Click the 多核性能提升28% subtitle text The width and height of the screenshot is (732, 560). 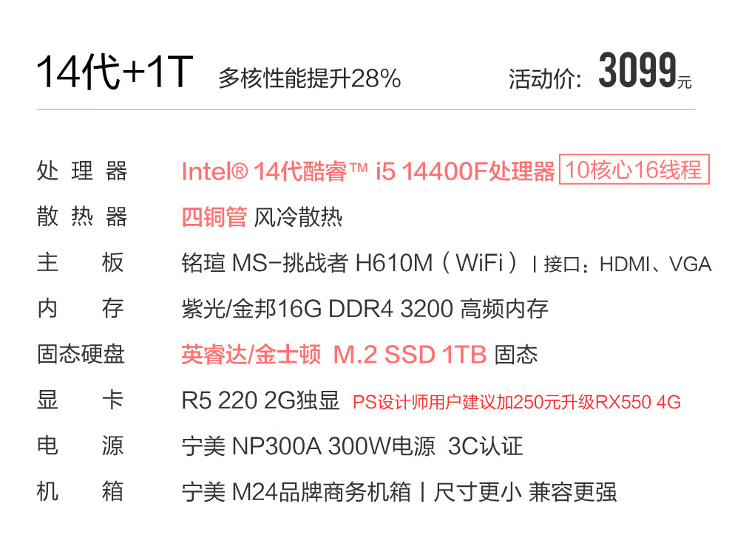(x=309, y=78)
